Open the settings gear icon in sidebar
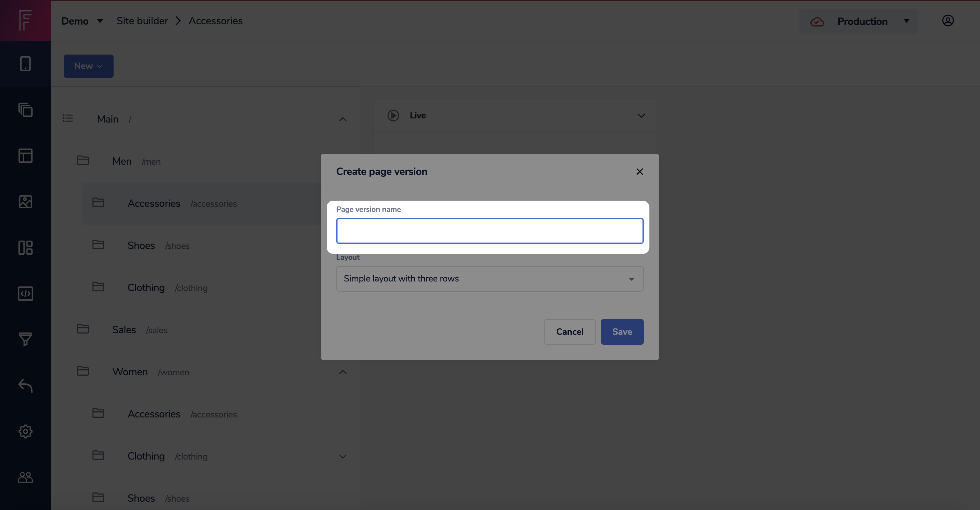The width and height of the screenshot is (980, 510). pyautogui.click(x=26, y=431)
